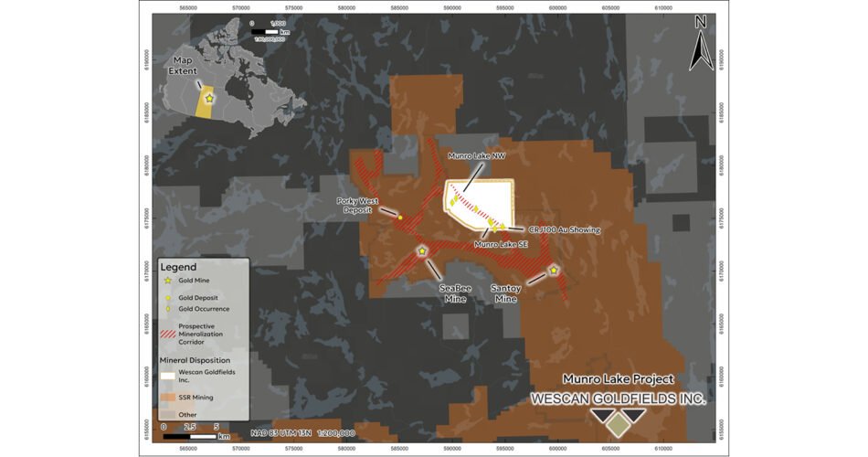Image resolution: width=868 pixels, height=457 pixels.
Task: Select the Porky West Deposit yellow dot marker
Action: [x=400, y=218]
